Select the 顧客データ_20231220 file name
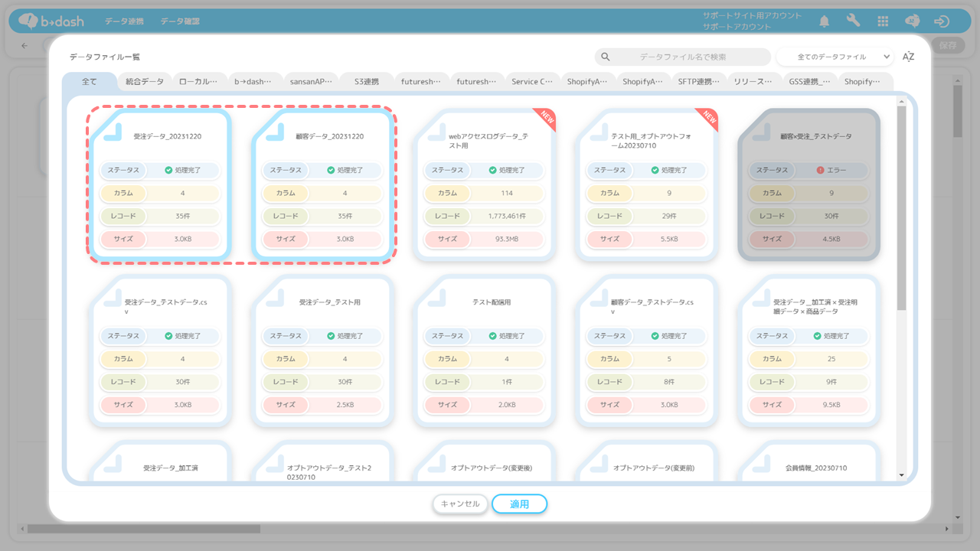 click(x=330, y=136)
